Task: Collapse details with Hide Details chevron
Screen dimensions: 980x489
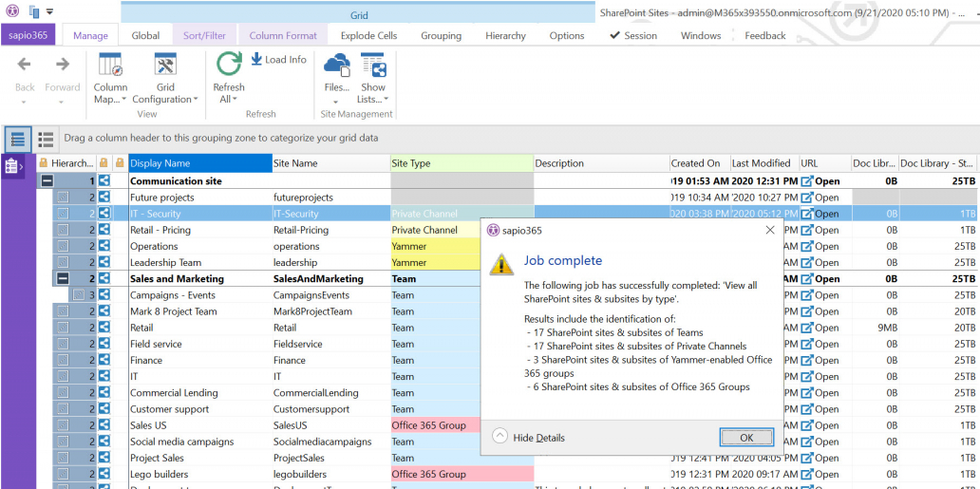Action: [x=499, y=437]
